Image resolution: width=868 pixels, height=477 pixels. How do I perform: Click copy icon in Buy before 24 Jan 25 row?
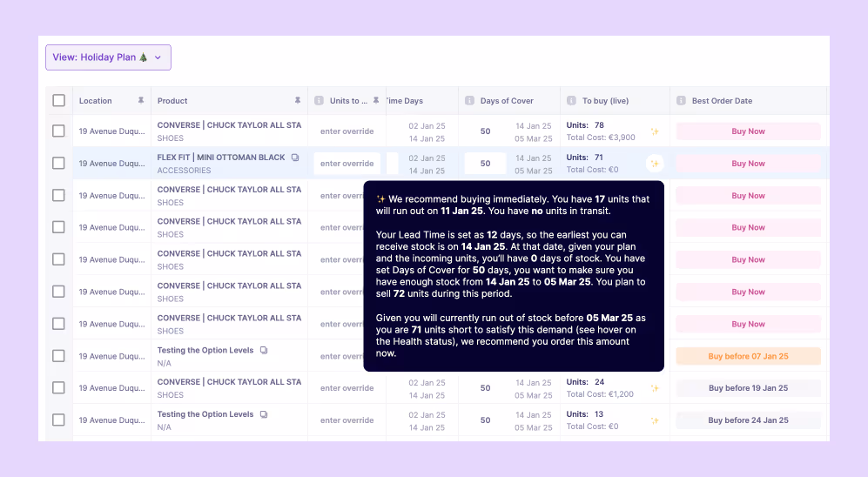264,414
